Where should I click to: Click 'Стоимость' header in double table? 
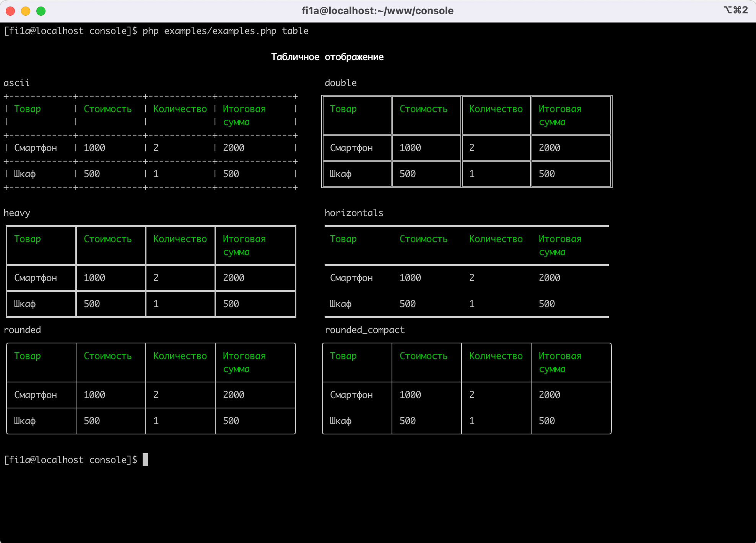[424, 109]
